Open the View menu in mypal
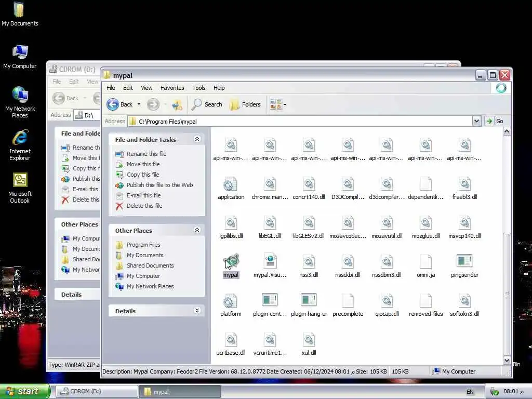532x399 pixels. click(147, 88)
